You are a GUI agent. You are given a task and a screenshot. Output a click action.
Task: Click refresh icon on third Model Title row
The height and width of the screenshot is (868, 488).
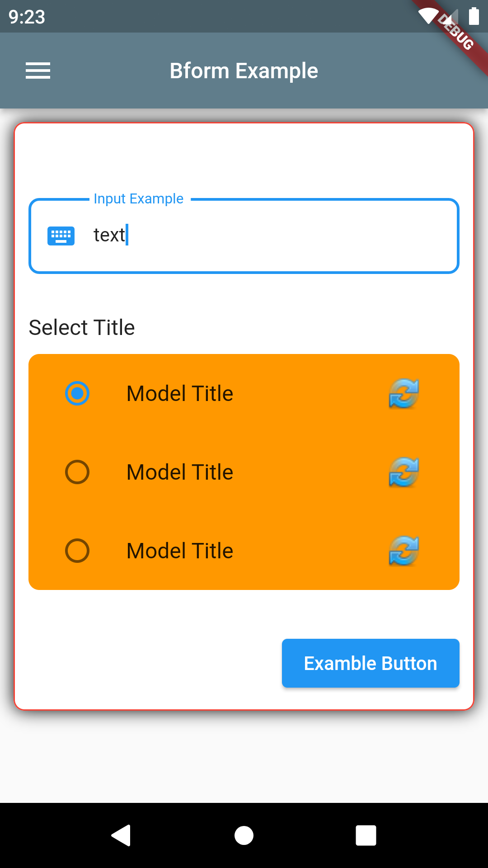click(x=404, y=551)
